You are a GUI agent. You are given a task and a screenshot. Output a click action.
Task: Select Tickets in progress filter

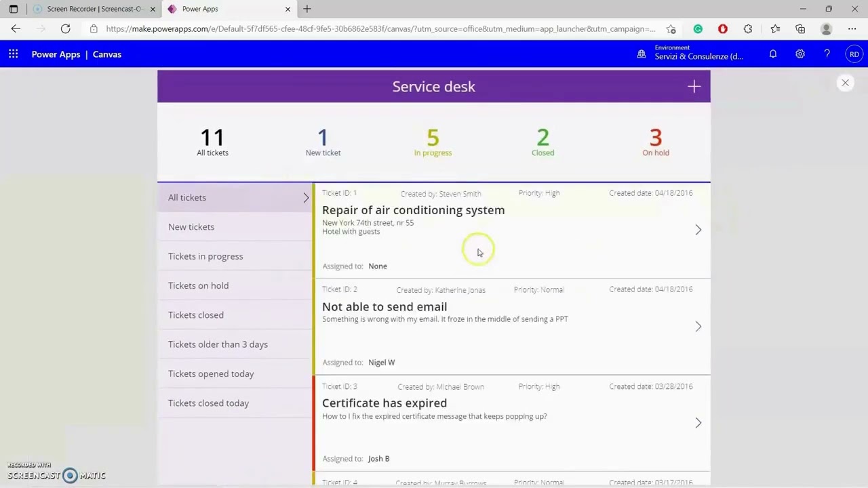(x=235, y=256)
